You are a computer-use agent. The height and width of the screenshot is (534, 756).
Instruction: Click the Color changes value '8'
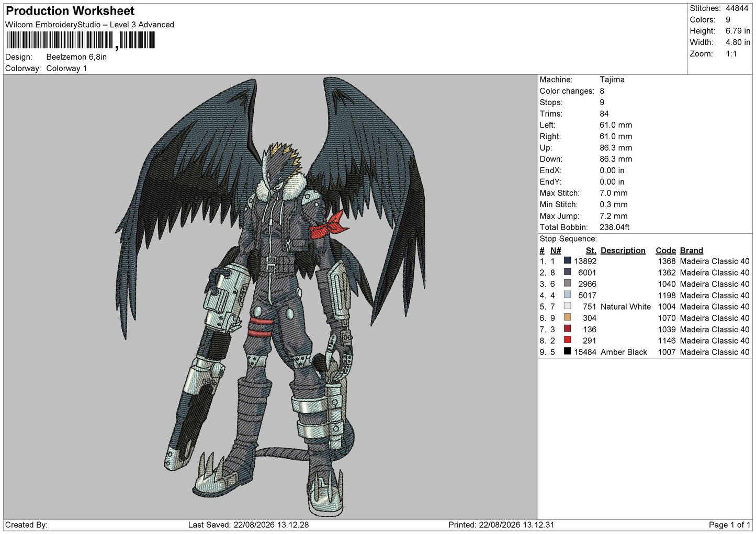point(602,91)
